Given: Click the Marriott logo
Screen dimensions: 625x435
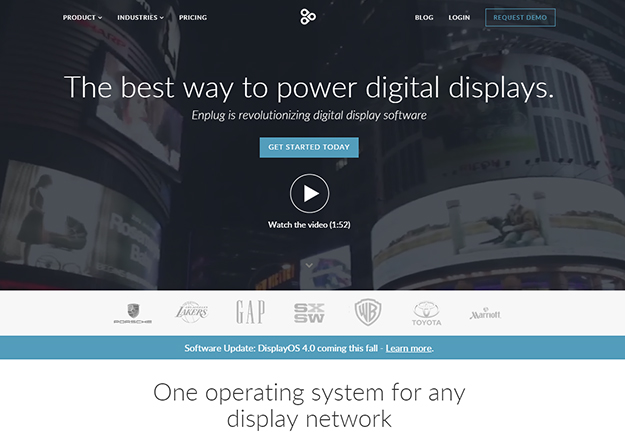Looking at the screenshot, I should point(485,313).
